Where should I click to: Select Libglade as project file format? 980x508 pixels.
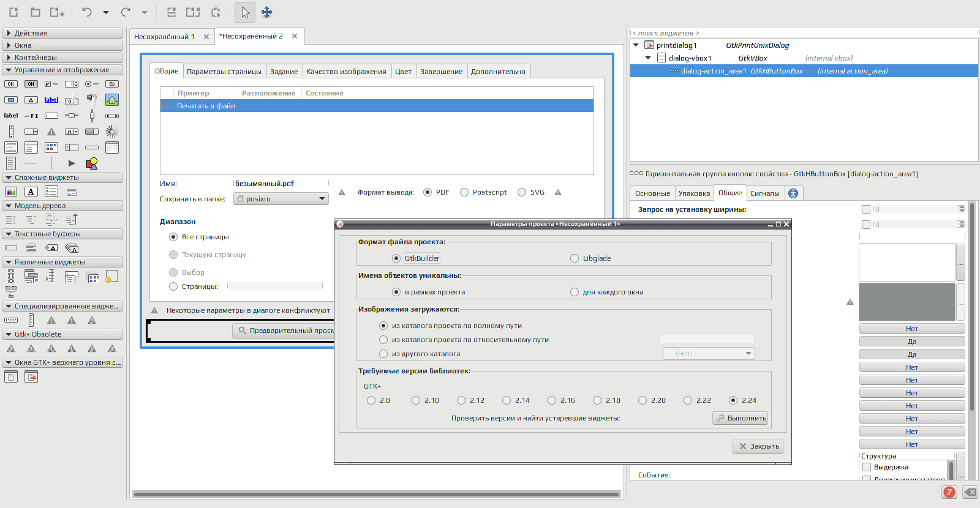click(x=590, y=258)
